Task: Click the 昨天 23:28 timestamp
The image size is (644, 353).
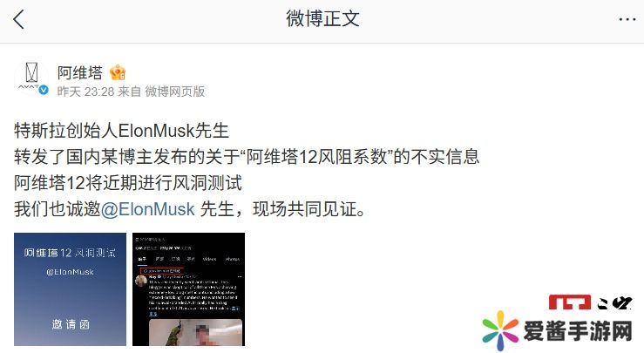Action: pos(85,92)
